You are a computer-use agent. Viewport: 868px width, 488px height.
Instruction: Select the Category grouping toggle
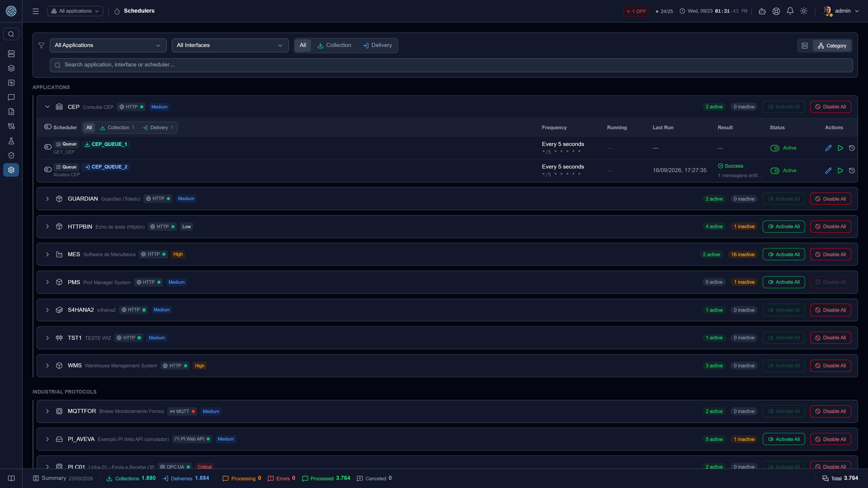[x=832, y=45]
